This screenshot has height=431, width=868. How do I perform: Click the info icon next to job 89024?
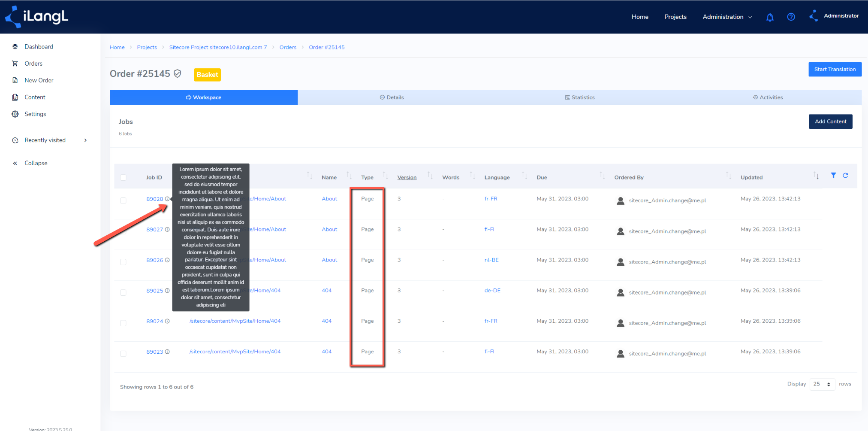(167, 321)
